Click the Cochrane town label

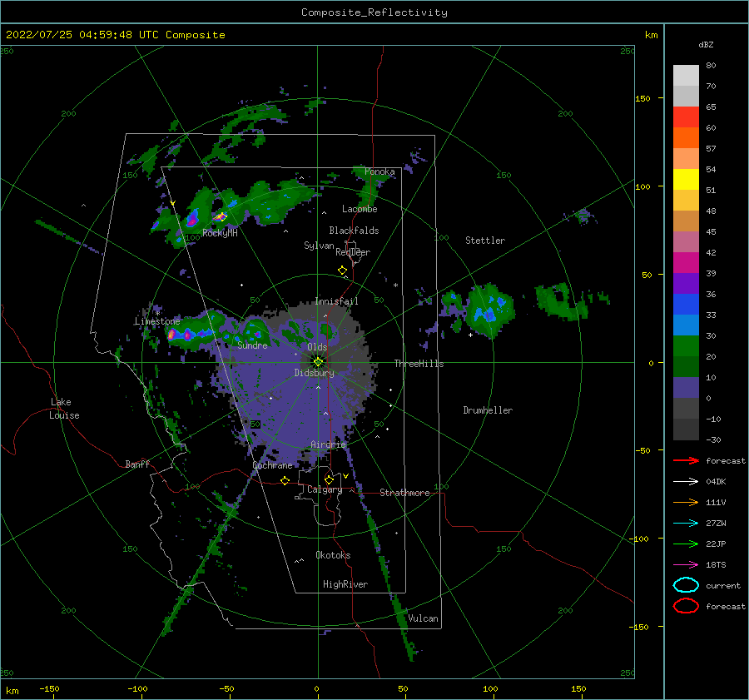(272, 465)
